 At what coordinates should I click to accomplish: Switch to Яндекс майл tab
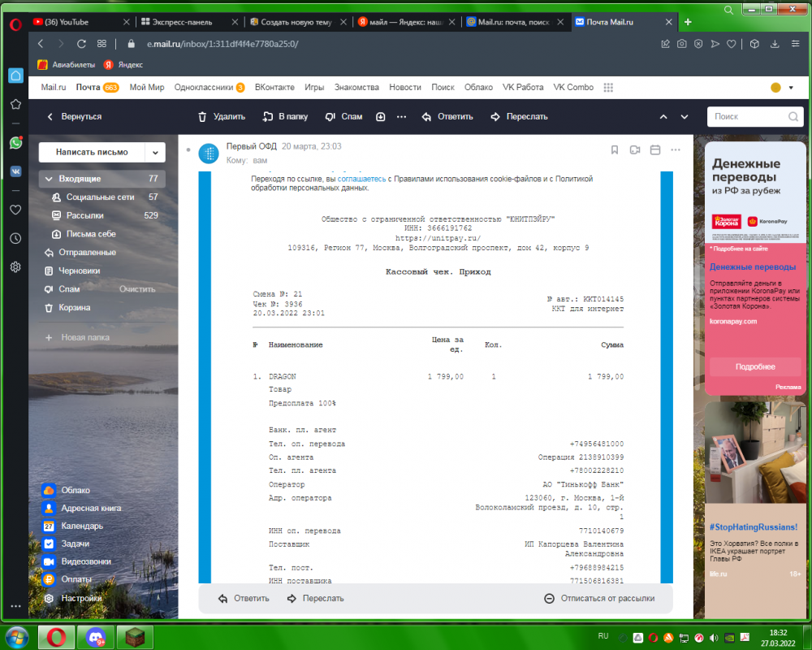[x=407, y=22]
